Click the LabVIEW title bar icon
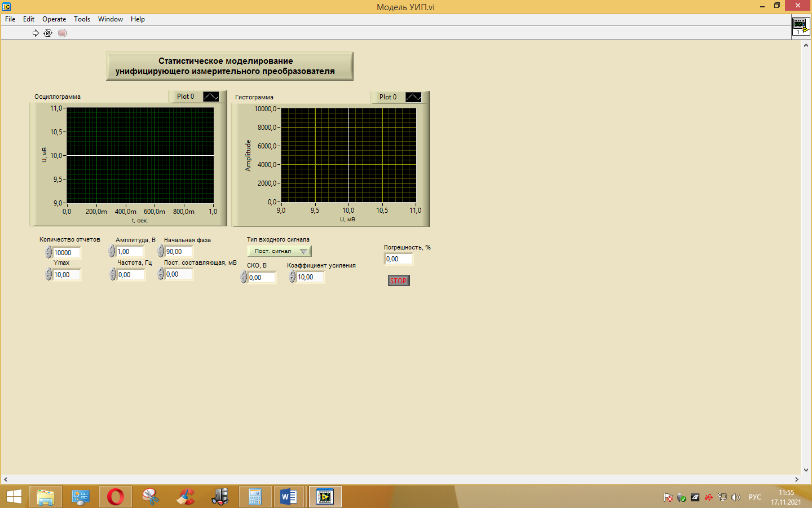 pyautogui.click(x=6, y=6)
